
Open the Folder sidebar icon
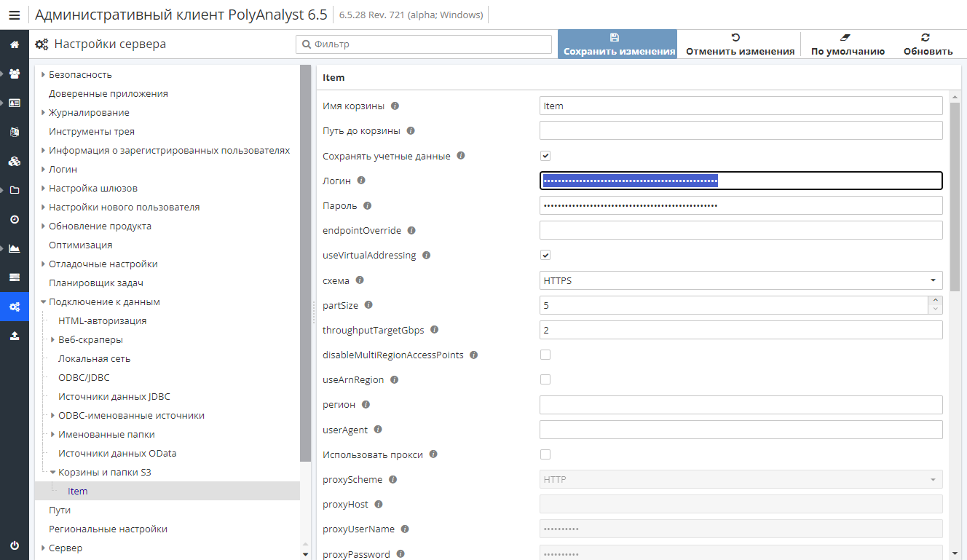pos(15,190)
